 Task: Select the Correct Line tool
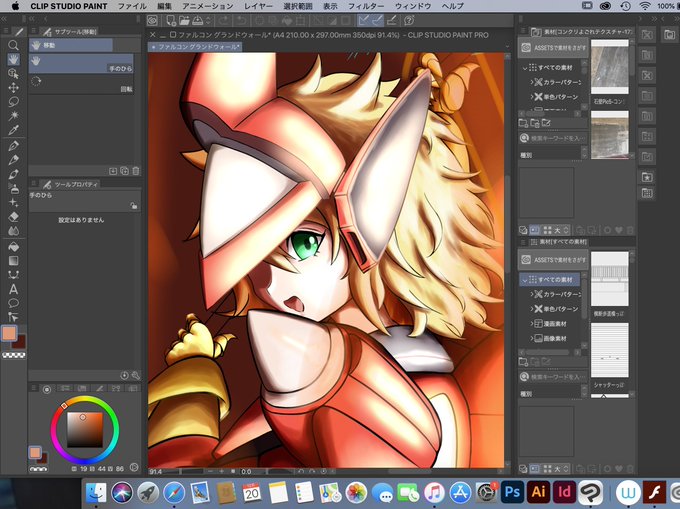13,316
